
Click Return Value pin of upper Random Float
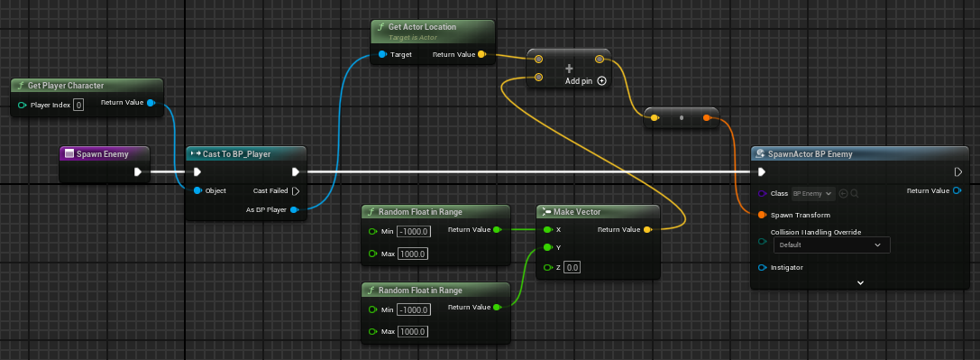click(x=497, y=229)
